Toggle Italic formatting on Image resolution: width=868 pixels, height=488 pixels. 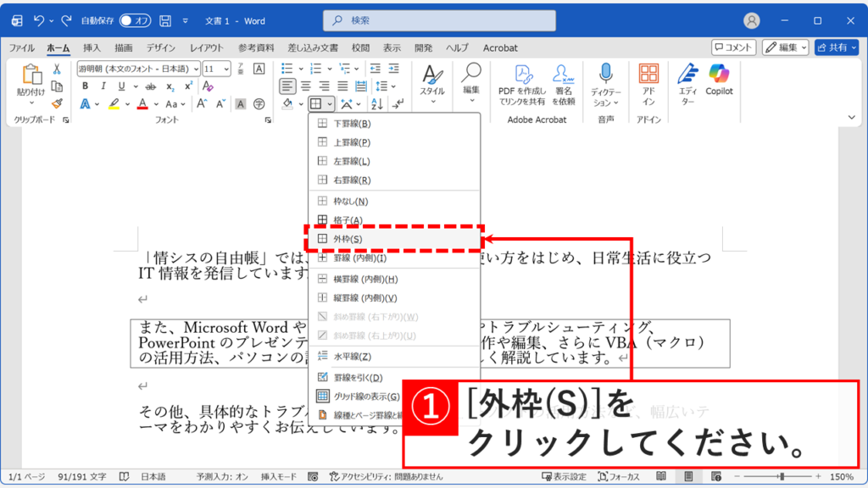[x=103, y=84]
